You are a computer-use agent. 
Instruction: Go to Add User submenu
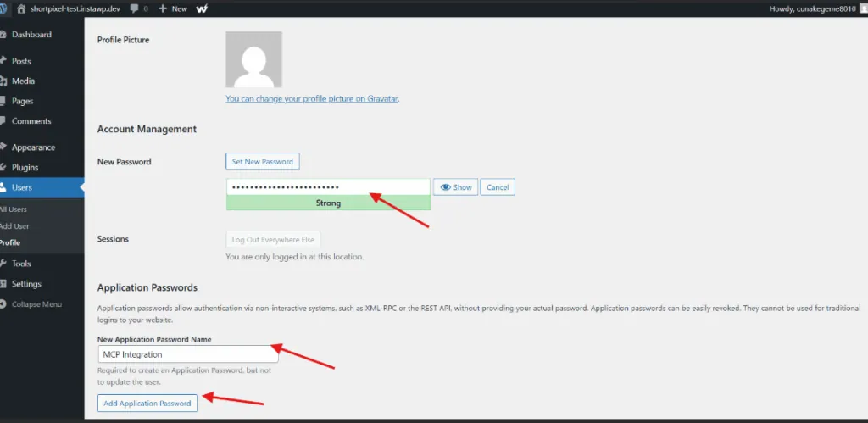(x=14, y=225)
